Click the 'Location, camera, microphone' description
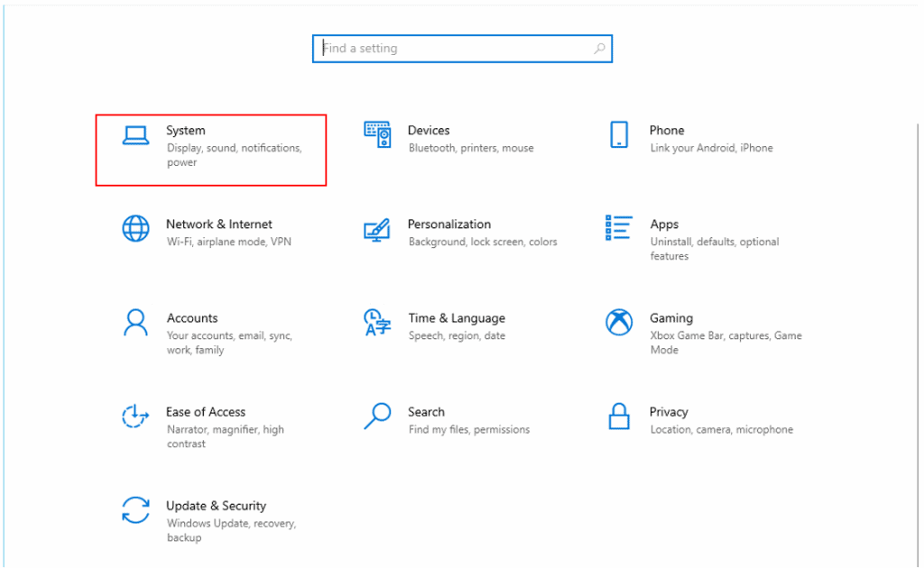The width and height of the screenshot is (924, 568). click(x=721, y=430)
